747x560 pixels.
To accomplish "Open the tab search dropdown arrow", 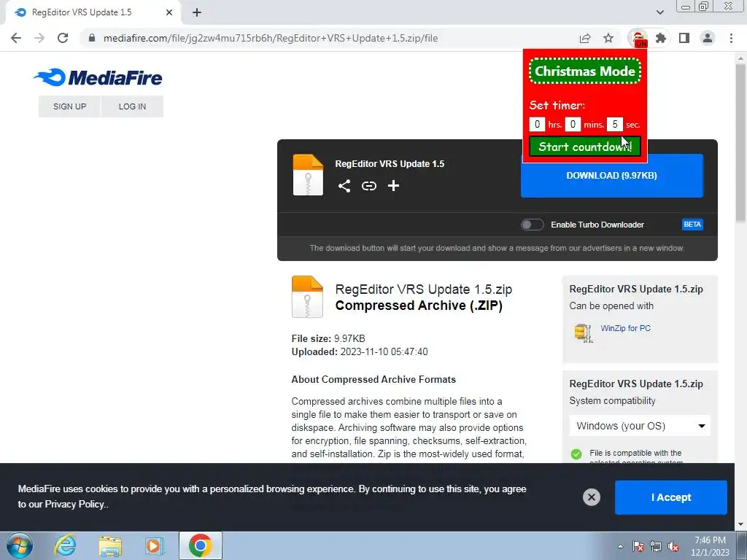I will (659, 12).
